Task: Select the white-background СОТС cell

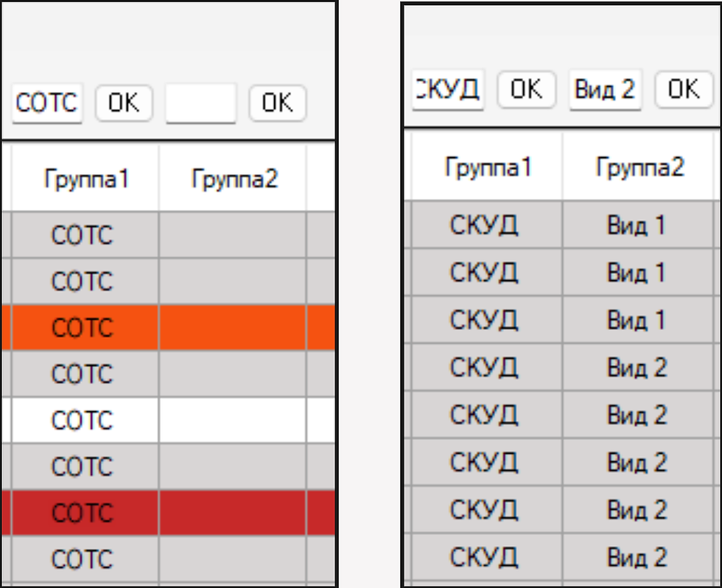Action: click(x=83, y=421)
